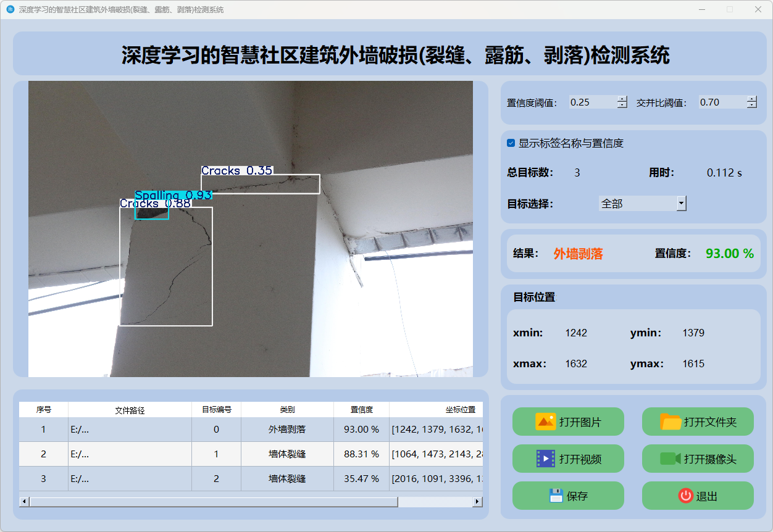Click the app icon in title bar
The width and height of the screenshot is (773, 532).
[10, 9]
